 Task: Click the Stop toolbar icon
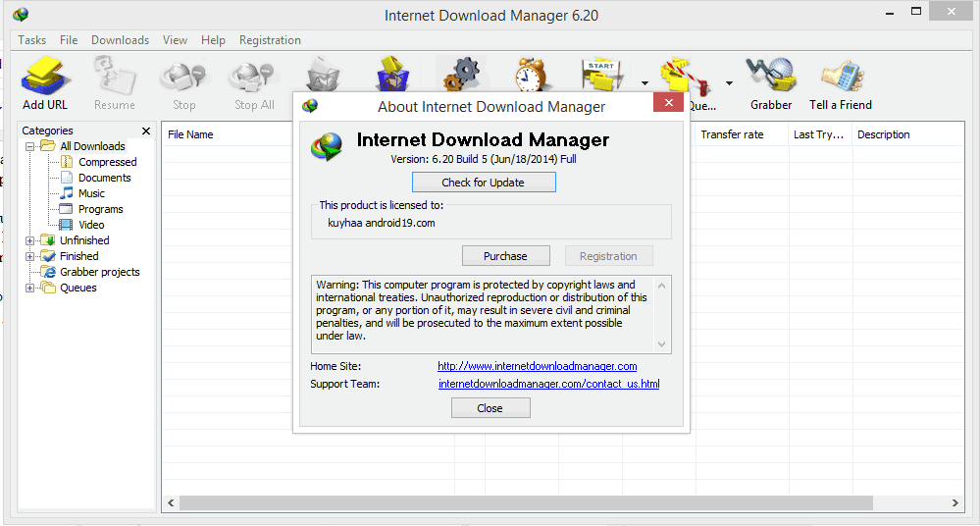pyautogui.click(x=183, y=76)
